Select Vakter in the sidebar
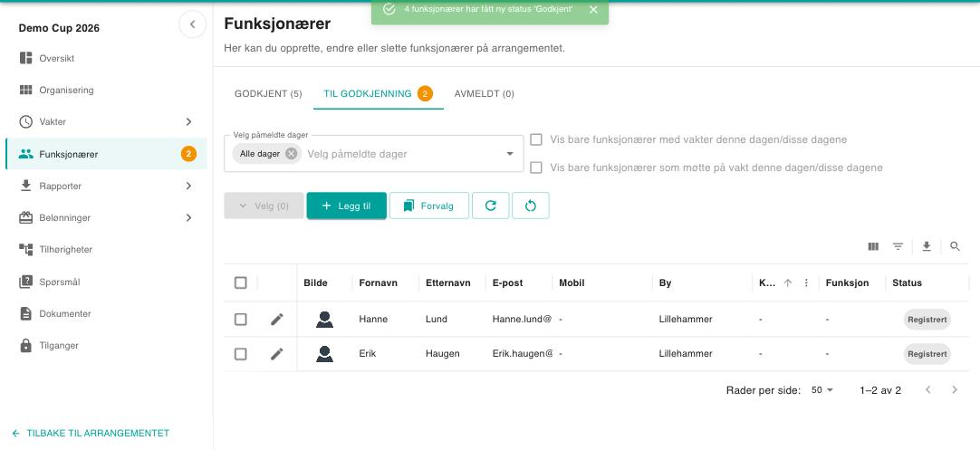 106,122
